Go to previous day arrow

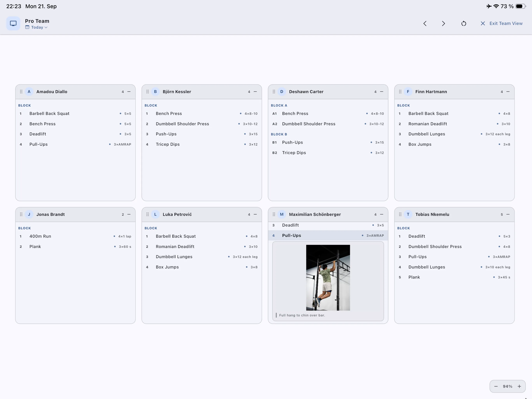[425, 23]
